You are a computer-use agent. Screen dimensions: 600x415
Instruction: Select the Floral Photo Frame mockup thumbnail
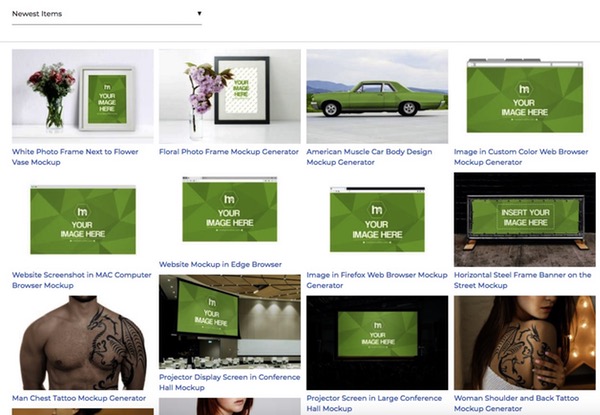click(x=229, y=96)
